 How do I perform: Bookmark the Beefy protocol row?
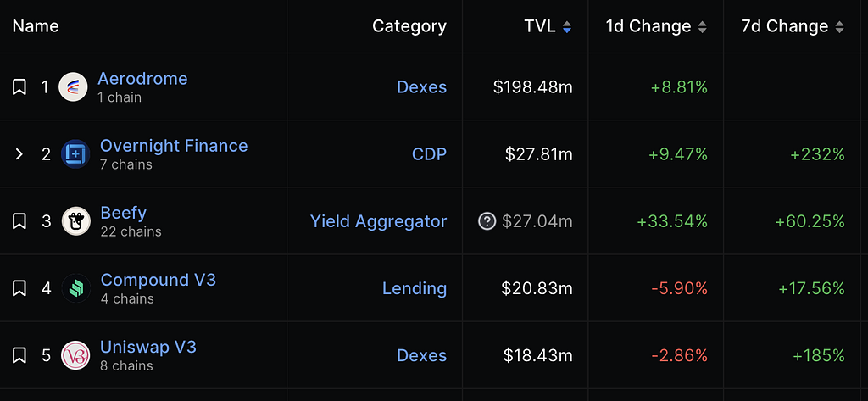pyautogui.click(x=19, y=221)
